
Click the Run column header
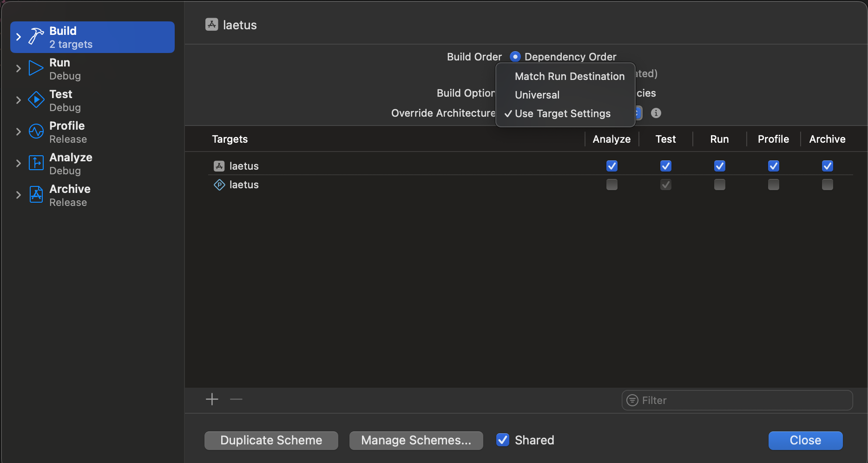pyautogui.click(x=720, y=139)
